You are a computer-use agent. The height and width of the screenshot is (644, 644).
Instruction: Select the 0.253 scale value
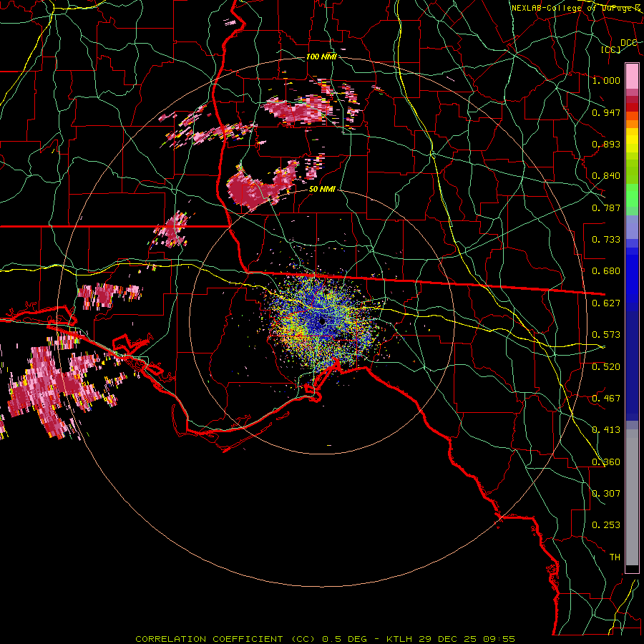click(x=606, y=525)
